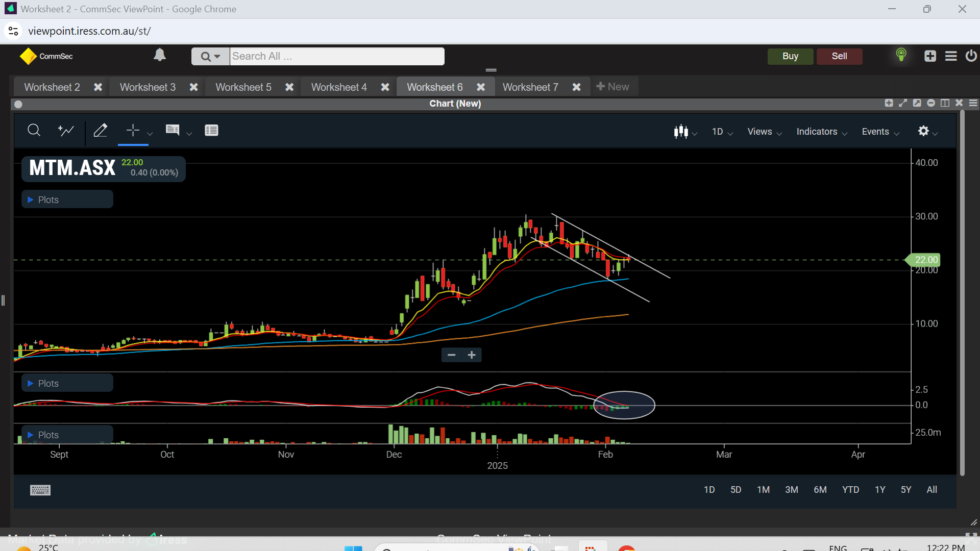Show the data list panel icon

click(x=211, y=131)
